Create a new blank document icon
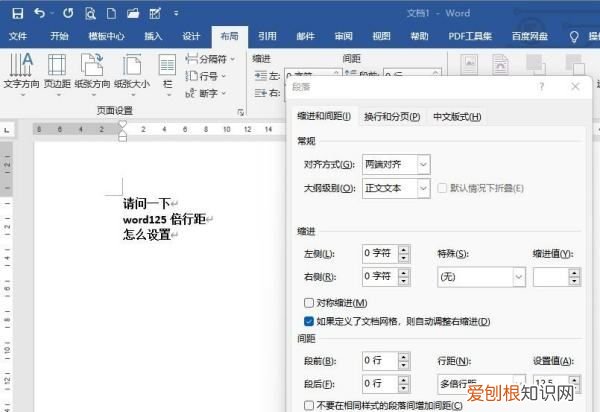Viewport: 600px width, 412px height. pos(111,14)
